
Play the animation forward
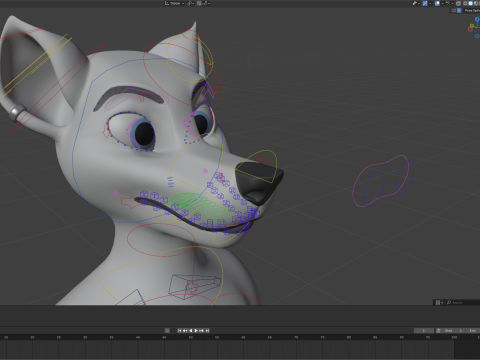[x=196, y=330]
